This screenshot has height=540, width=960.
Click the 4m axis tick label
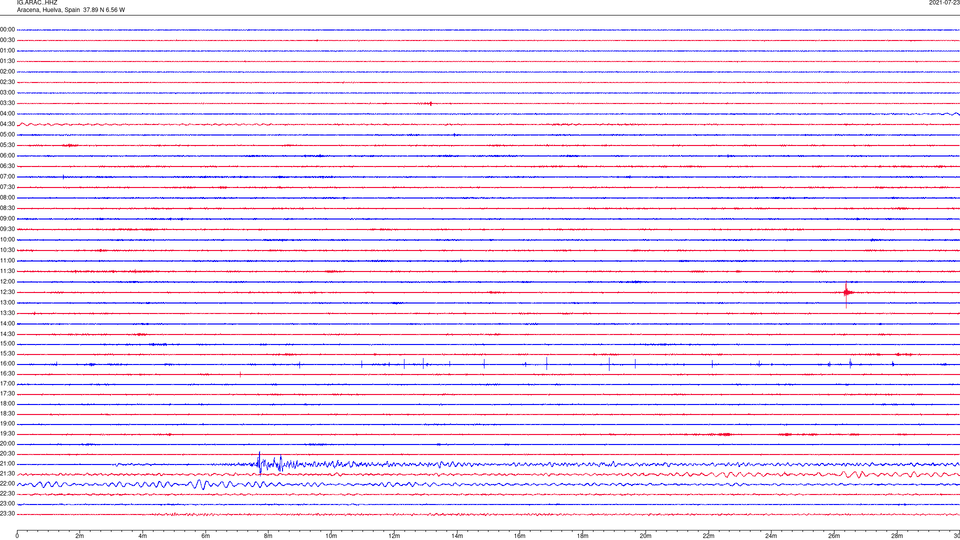point(143,536)
